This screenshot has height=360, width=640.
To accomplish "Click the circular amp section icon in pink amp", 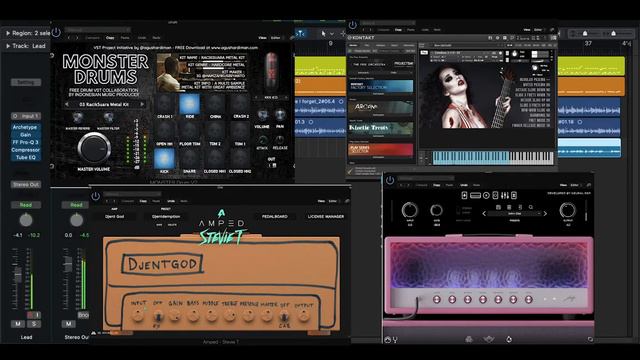I will point(486,196).
